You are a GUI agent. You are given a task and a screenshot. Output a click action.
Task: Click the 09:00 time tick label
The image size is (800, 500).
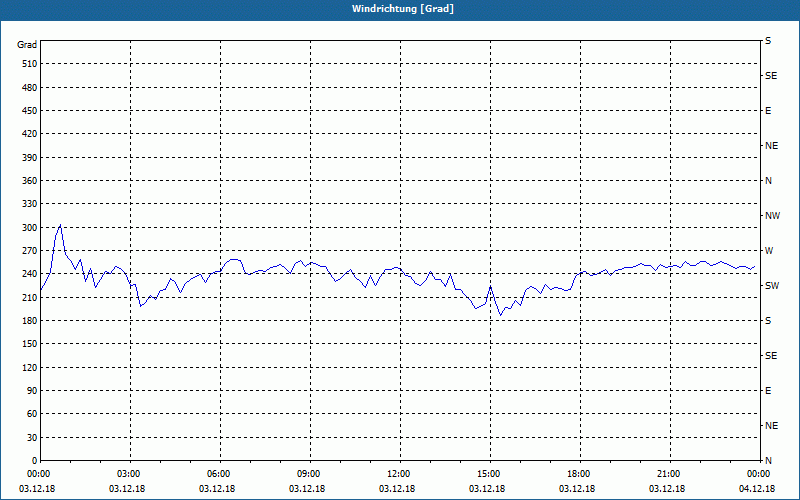(309, 474)
